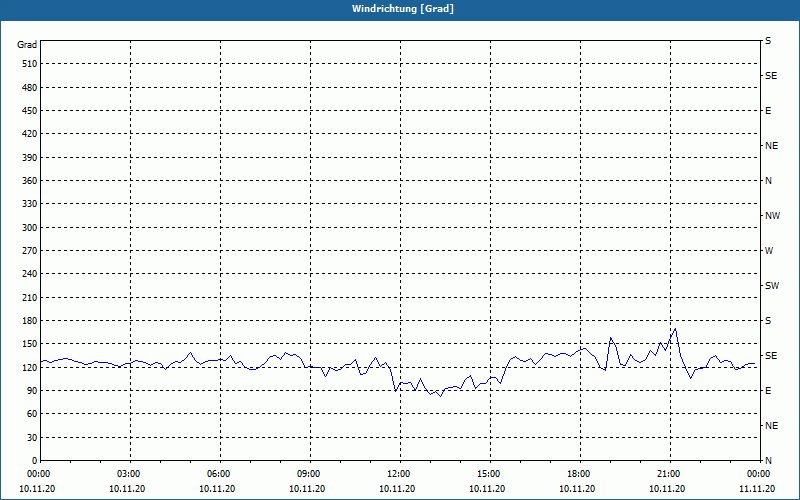The height and width of the screenshot is (500, 800).
Task: Click the Grad unit label
Action: [27, 45]
